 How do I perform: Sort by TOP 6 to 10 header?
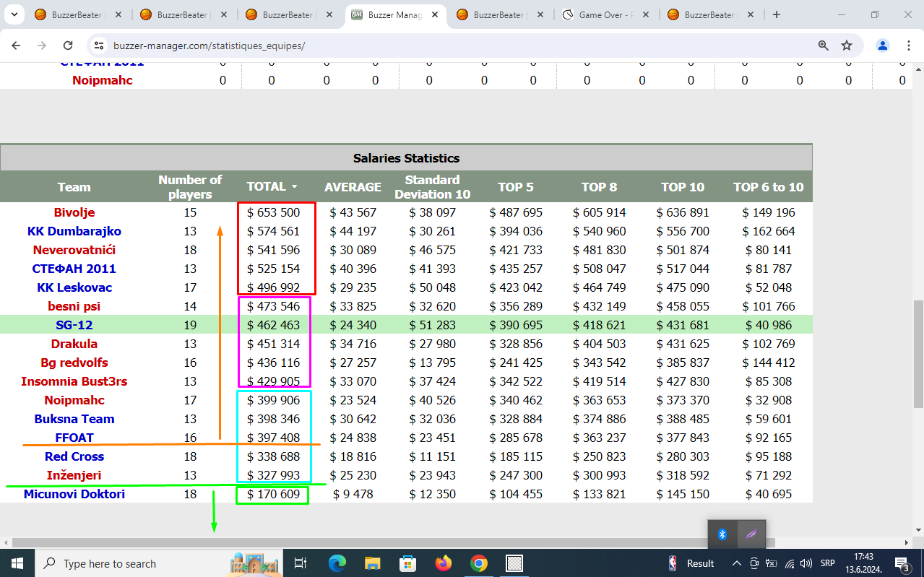[x=769, y=187]
